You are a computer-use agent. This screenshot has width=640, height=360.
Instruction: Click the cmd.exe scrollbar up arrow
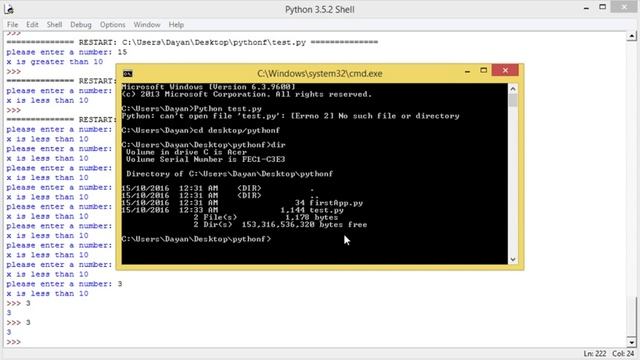(x=513, y=89)
